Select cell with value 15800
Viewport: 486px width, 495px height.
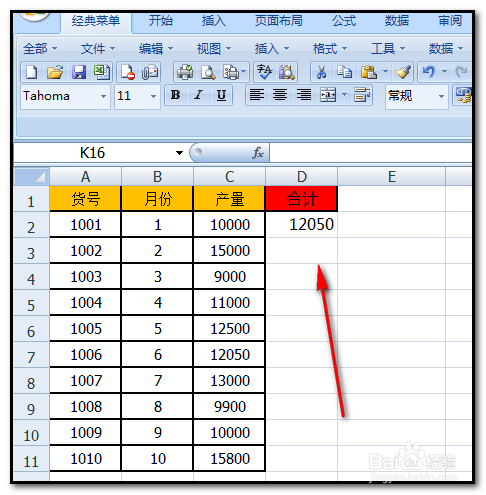pyautogui.click(x=230, y=459)
